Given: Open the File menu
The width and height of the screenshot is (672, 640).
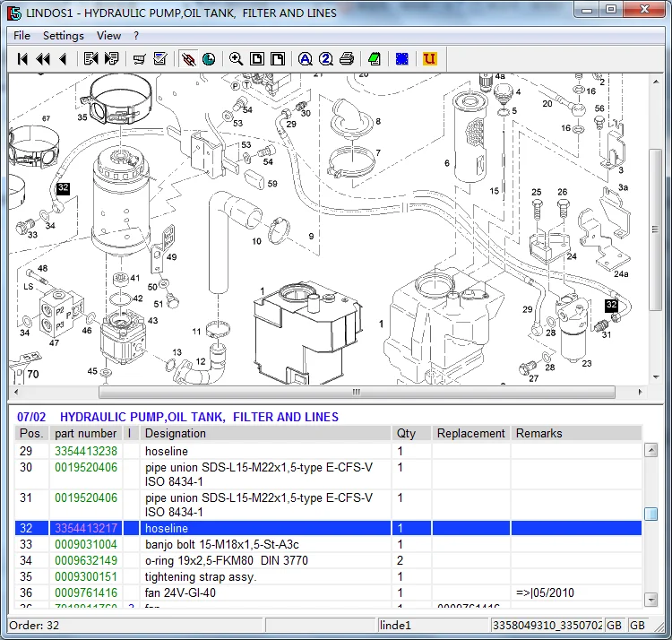Looking at the screenshot, I should 22,36.
